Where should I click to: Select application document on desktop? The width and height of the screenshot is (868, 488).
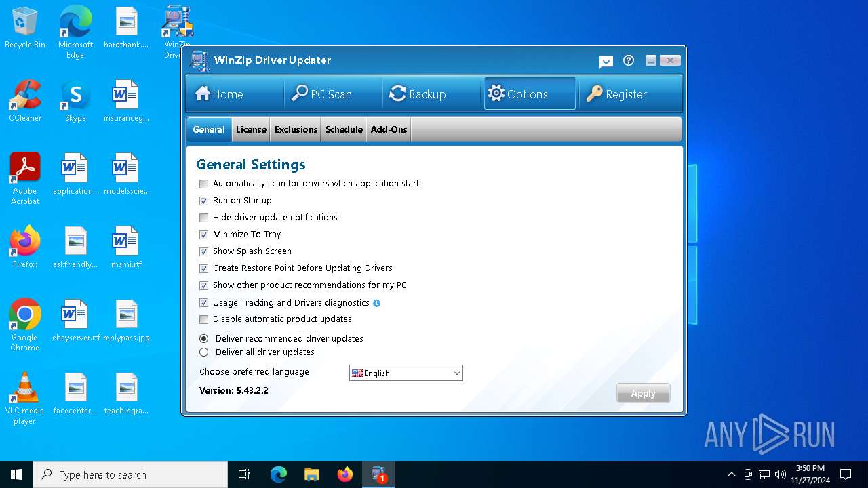(x=75, y=175)
